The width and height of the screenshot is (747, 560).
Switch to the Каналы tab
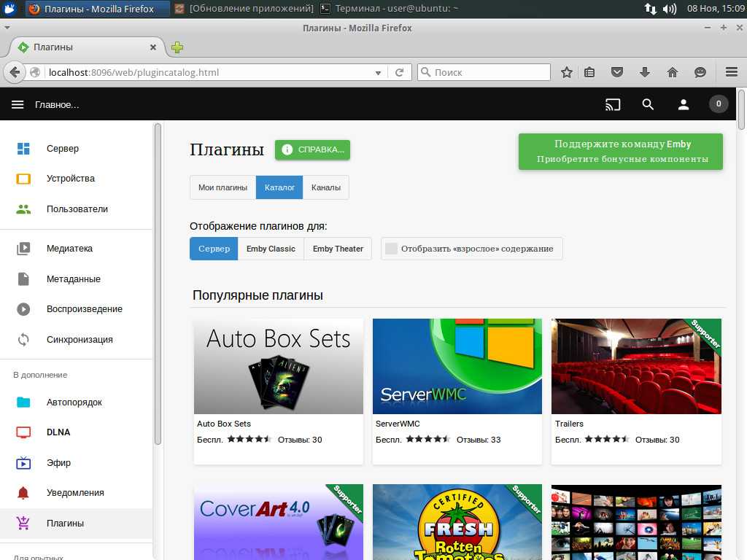click(x=325, y=187)
